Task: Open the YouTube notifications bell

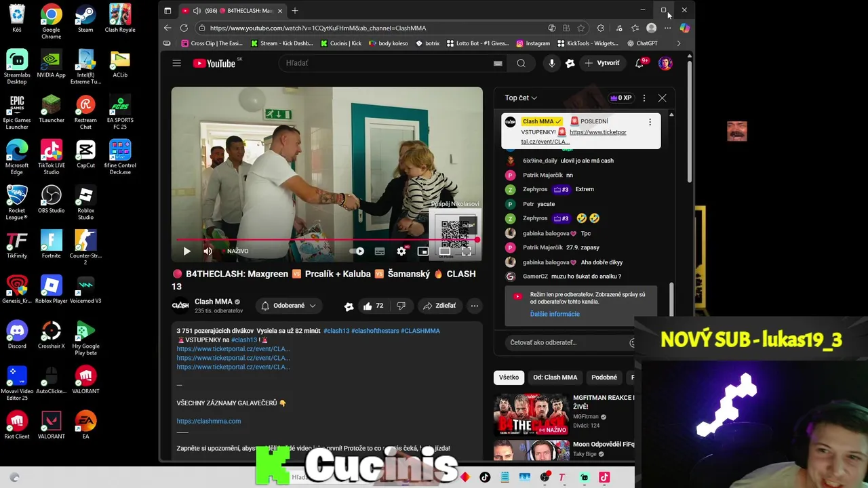Action: pos(639,63)
